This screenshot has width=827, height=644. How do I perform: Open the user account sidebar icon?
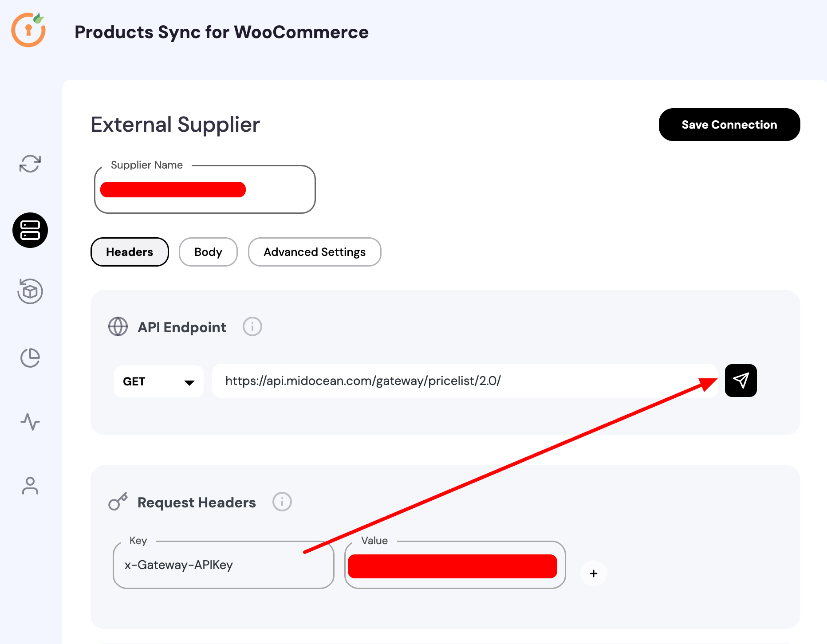pyautogui.click(x=30, y=486)
